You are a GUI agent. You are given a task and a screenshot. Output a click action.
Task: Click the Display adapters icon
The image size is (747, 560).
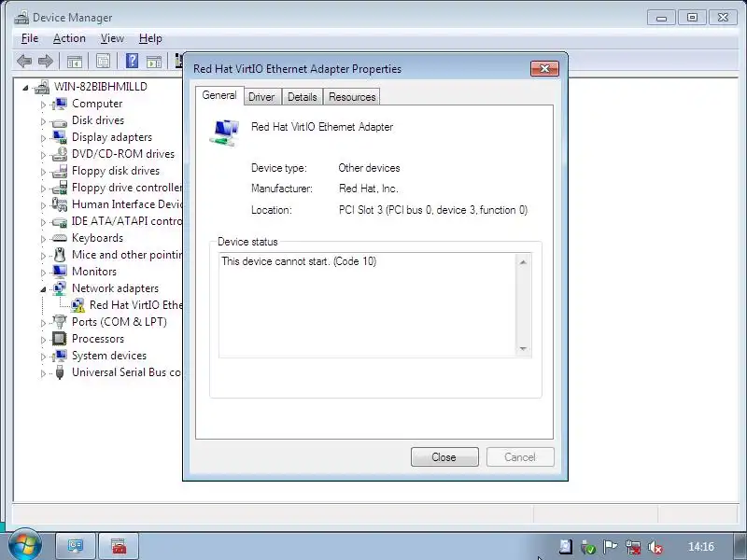pyautogui.click(x=60, y=137)
